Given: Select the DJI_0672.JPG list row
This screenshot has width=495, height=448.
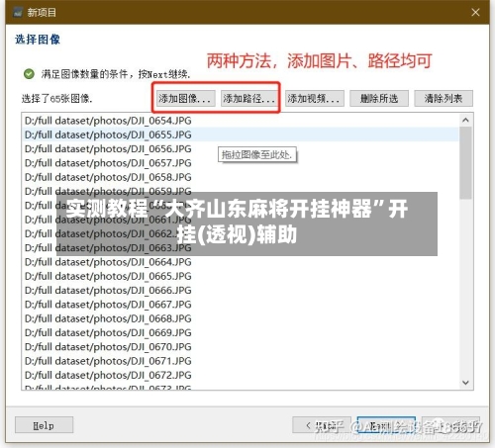Looking at the screenshot, I should tap(241, 375).
